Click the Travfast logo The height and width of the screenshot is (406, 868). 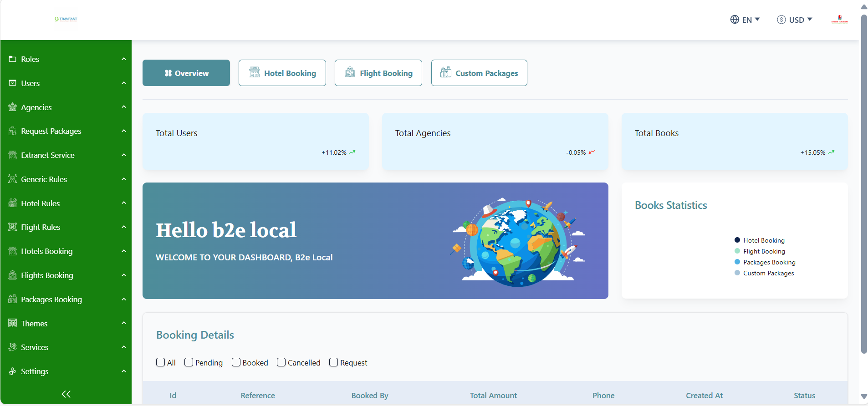pos(66,19)
